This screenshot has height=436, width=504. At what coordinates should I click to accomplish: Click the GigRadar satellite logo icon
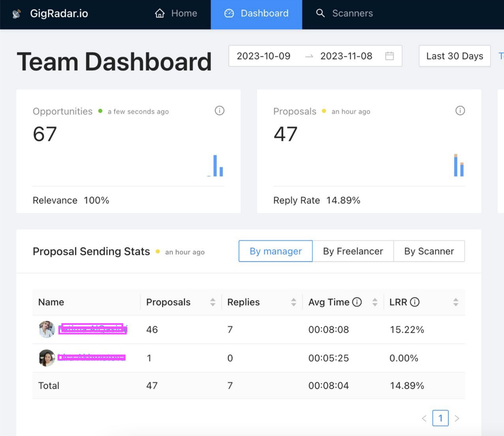(17, 14)
